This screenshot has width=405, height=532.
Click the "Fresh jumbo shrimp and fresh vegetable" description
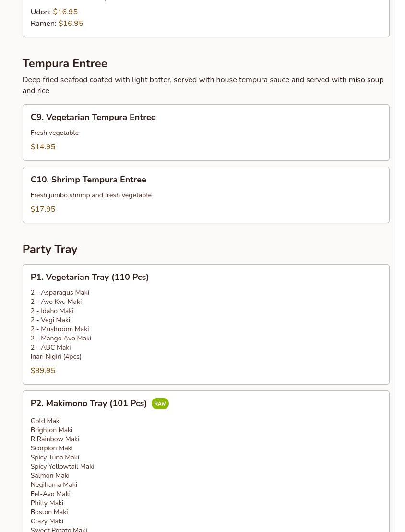91,195
